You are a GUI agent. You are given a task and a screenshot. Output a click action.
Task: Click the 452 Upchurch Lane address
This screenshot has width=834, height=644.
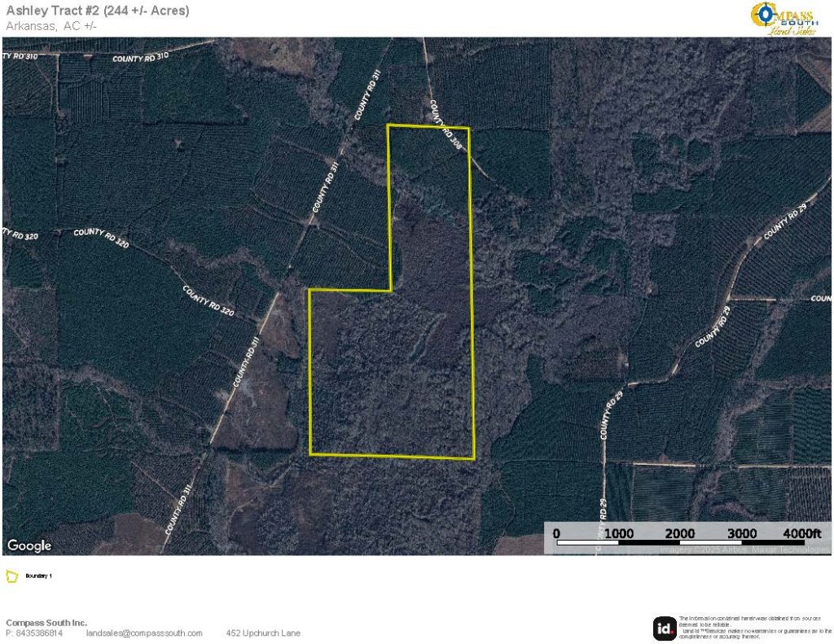pos(263,633)
